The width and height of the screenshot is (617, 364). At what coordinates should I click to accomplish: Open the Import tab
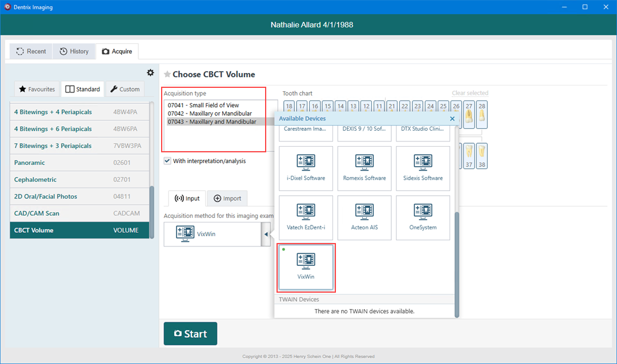(x=227, y=199)
